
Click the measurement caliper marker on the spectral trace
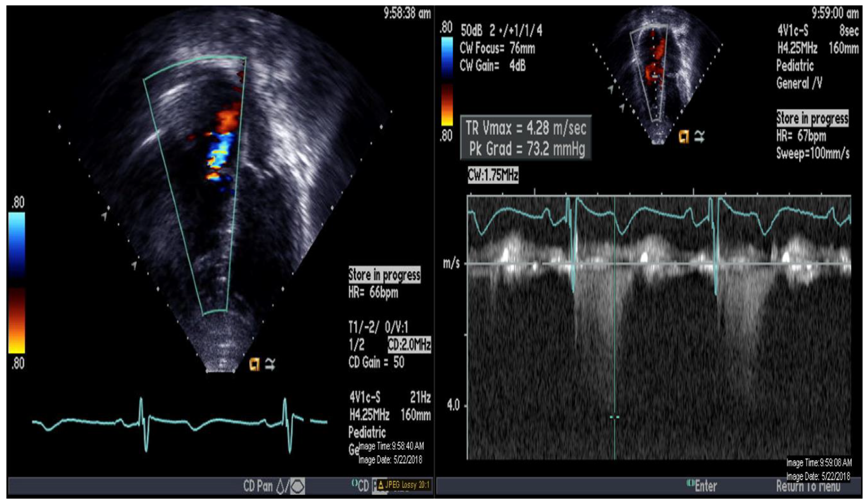pyautogui.click(x=614, y=417)
